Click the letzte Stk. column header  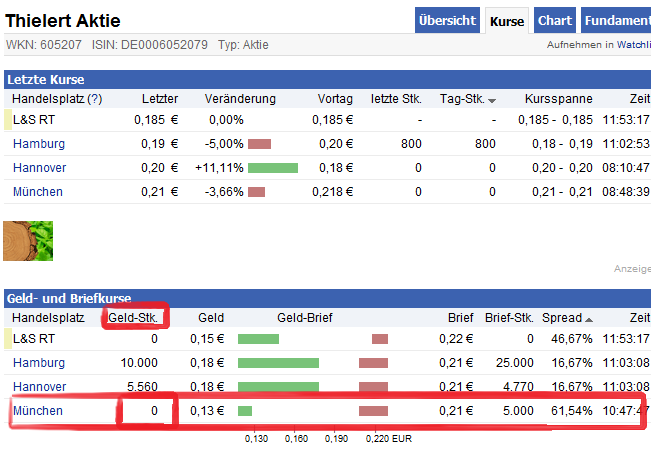point(396,99)
